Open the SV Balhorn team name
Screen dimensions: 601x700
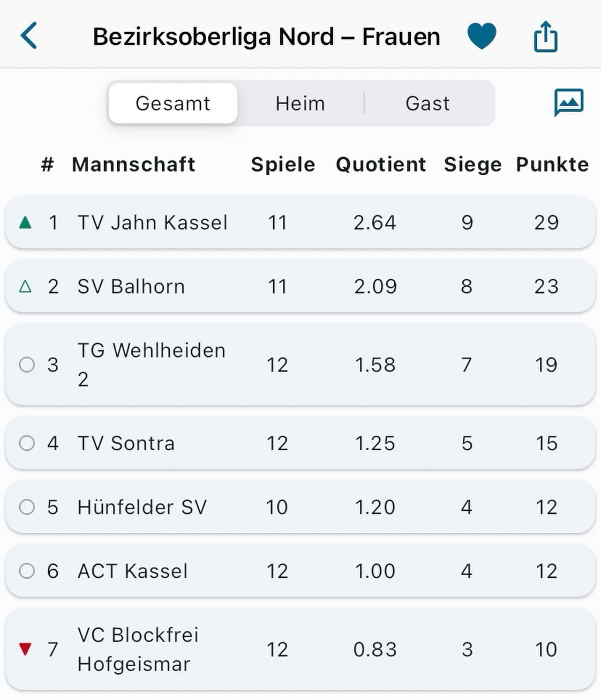pos(131,287)
